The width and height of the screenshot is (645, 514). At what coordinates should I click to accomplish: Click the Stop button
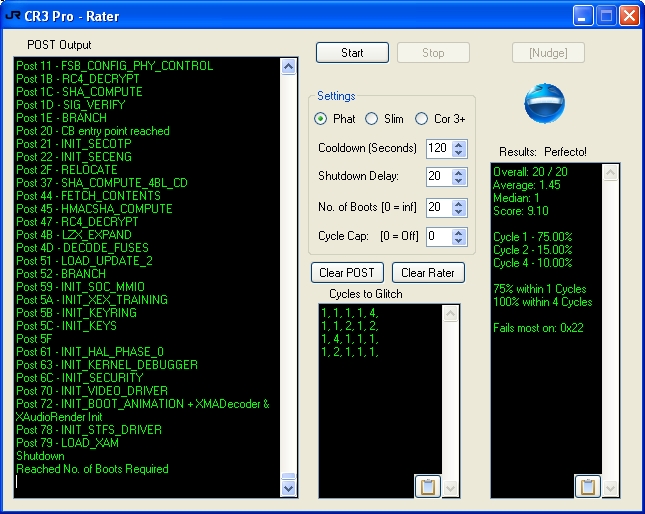pos(433,53)
